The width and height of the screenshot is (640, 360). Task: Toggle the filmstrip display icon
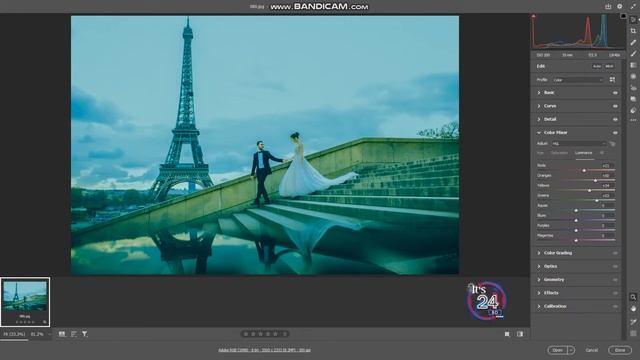coord(62,334)
